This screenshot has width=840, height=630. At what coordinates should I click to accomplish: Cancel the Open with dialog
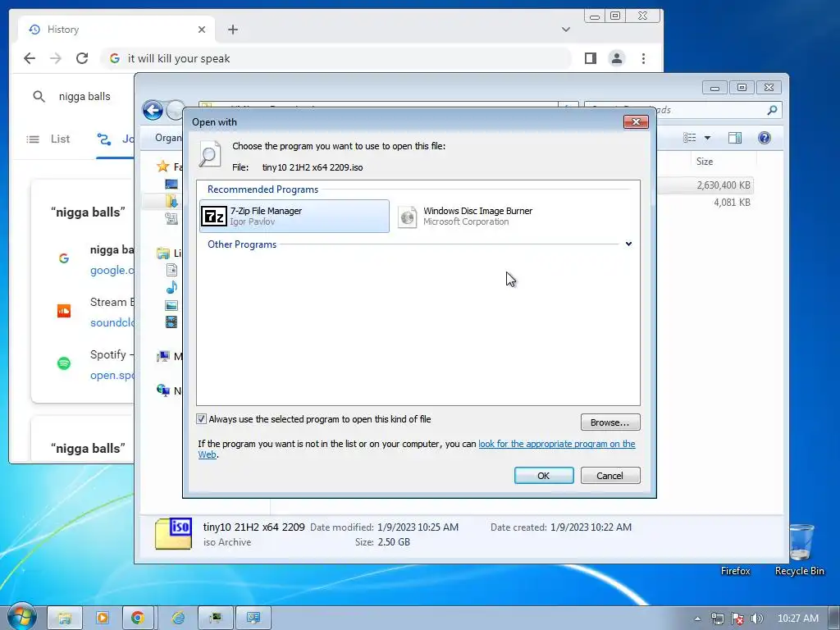(x=610, y=475)
